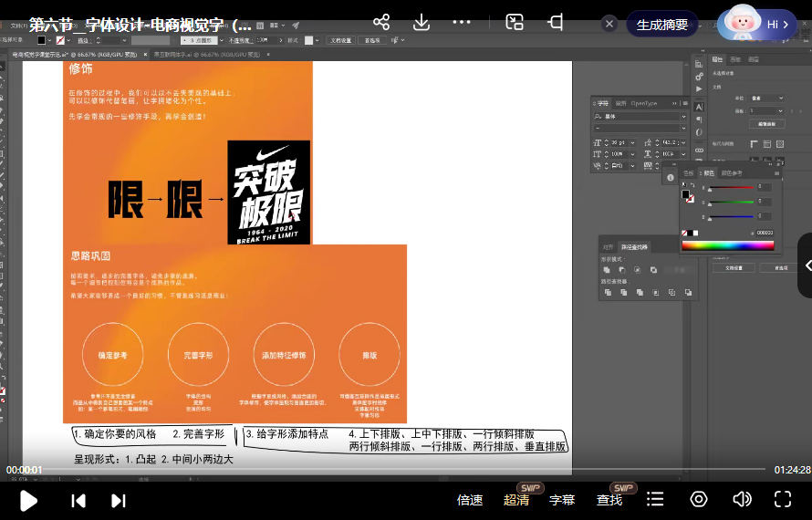Click the video progress bar
Viewport: 812px width, 520px height.
coord(401,469)
